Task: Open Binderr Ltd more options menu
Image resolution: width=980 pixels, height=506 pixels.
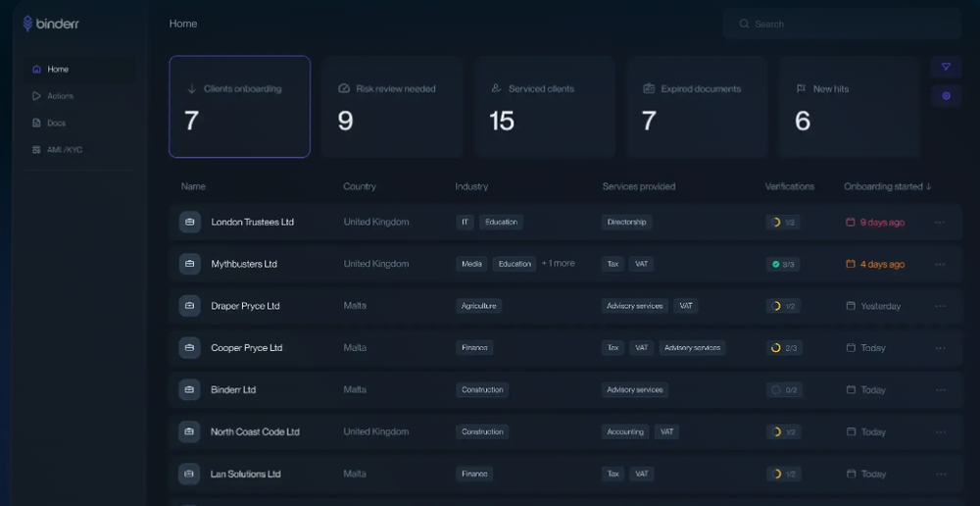Action: tap(940, 389)
